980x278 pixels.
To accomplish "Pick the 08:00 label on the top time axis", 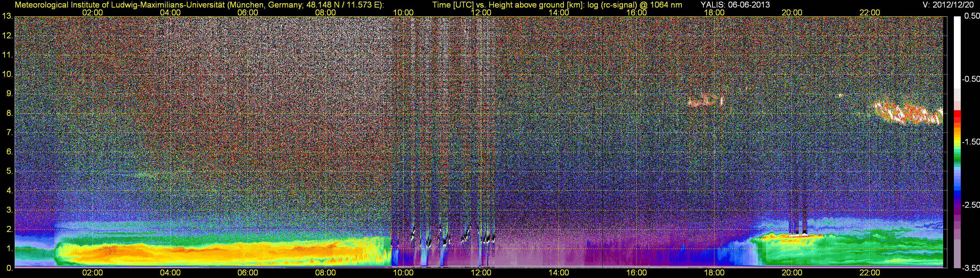I will pos(326,12).
